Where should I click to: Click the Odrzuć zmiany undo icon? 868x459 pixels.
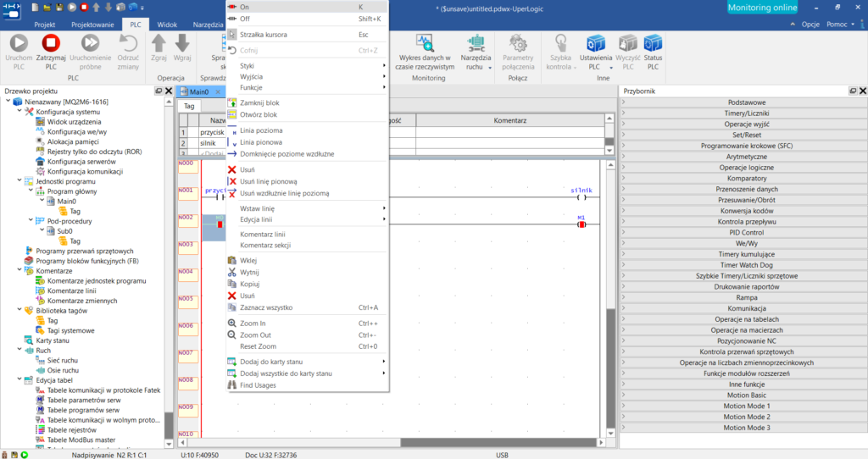[128, 43]
